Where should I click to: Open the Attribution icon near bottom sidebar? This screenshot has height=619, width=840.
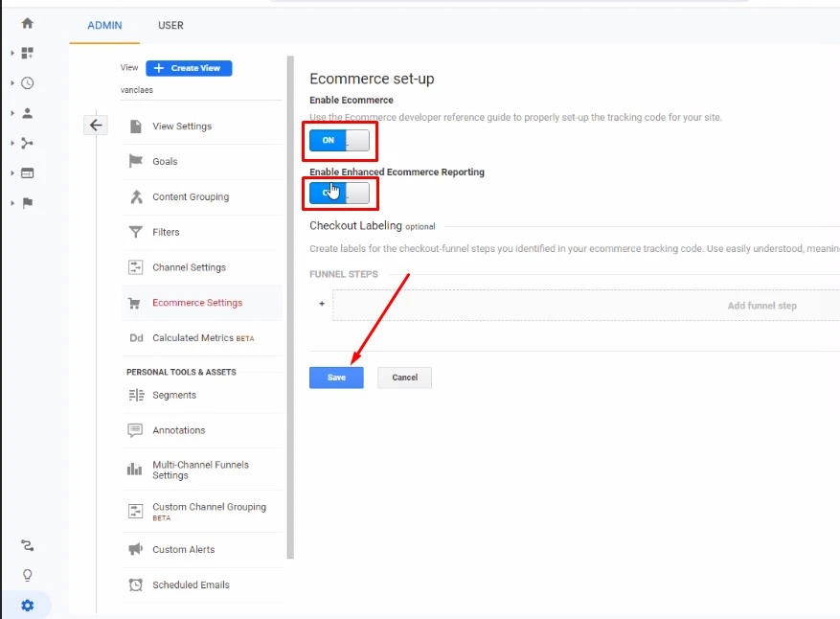click(x=27, y=545)
